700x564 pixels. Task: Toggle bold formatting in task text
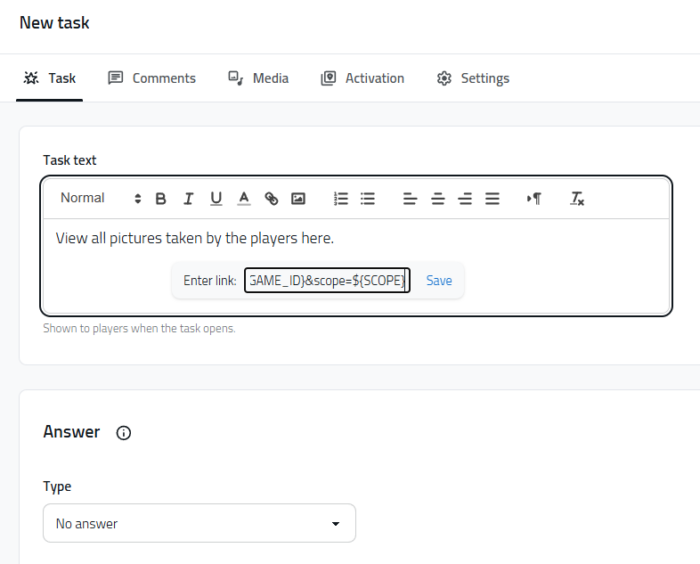tap(161, 199)
